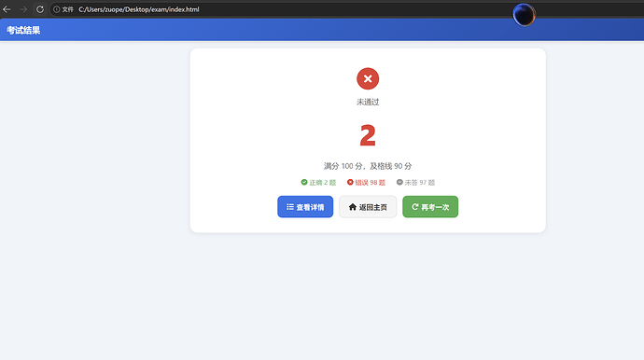The width and height of the screenshot is (644, 360).
Task: Retake the exam with 再考一次
Action: coord(430,206)
